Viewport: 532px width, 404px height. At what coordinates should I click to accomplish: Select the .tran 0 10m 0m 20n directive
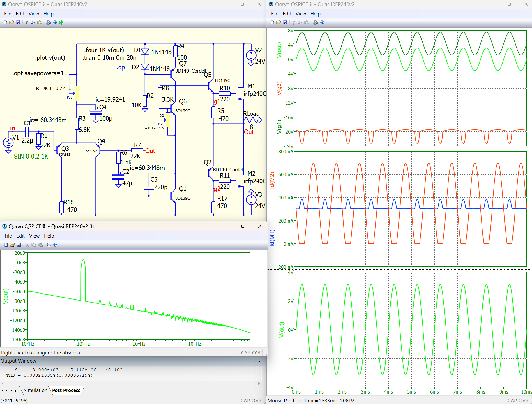(109, 58)
